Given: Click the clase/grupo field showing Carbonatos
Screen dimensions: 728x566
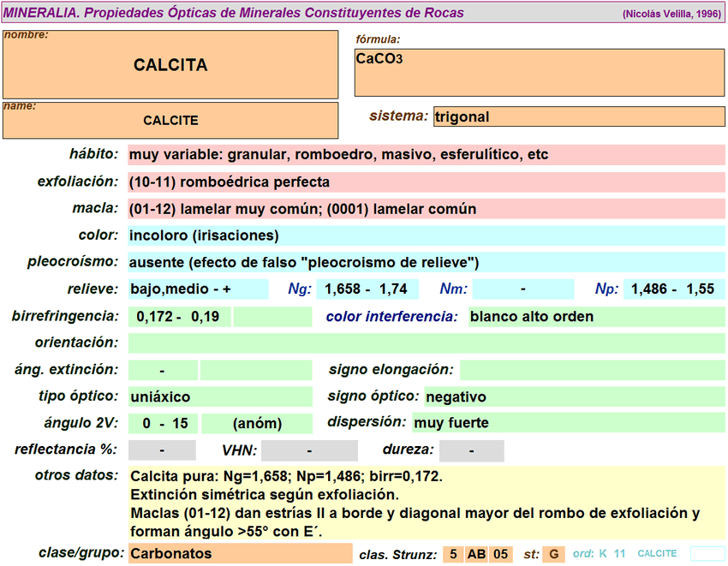Looking at the screenshot, I should point(240,553).
